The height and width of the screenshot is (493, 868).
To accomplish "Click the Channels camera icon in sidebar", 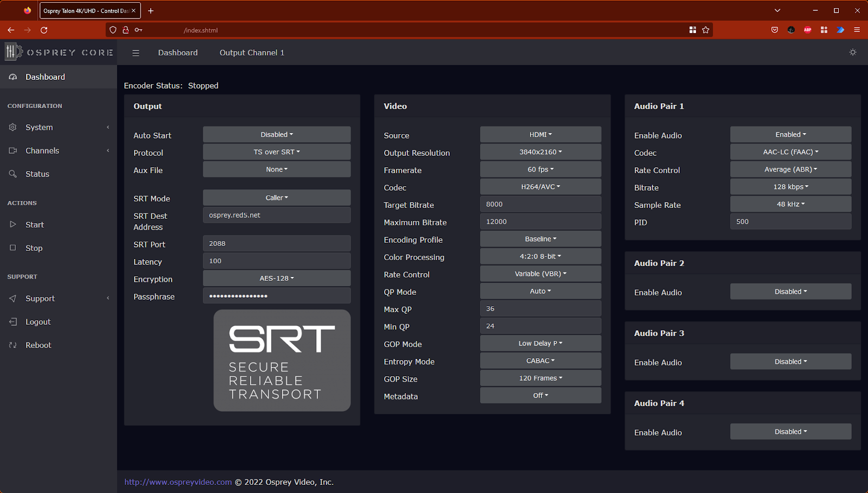I will click(x=13, y=150).
